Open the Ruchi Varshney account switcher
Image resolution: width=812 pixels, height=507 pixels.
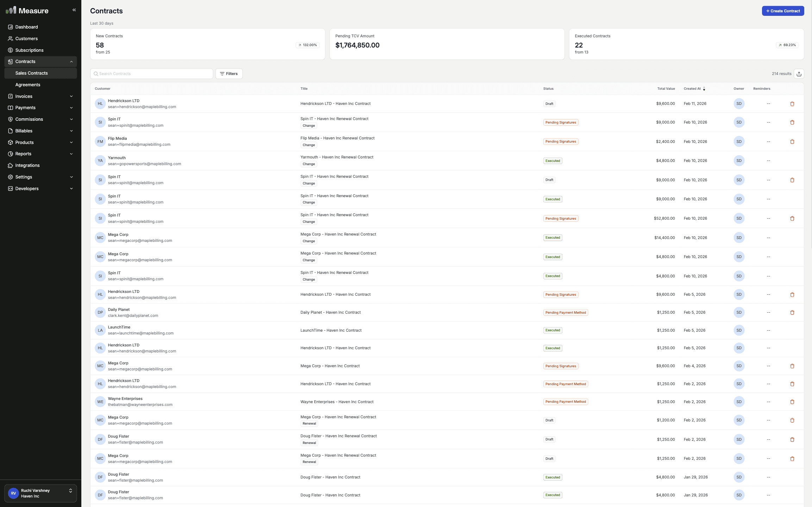point(40,493)
